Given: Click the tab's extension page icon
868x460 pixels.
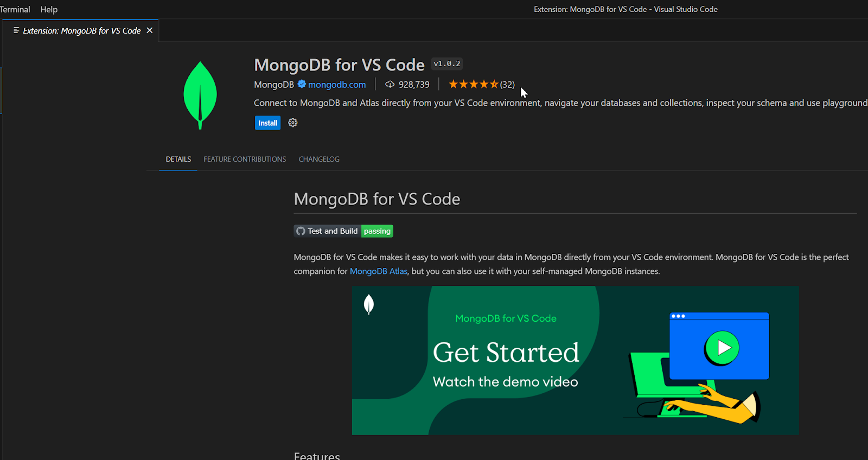Looking at the screenshot, I should tap(16, 30).
